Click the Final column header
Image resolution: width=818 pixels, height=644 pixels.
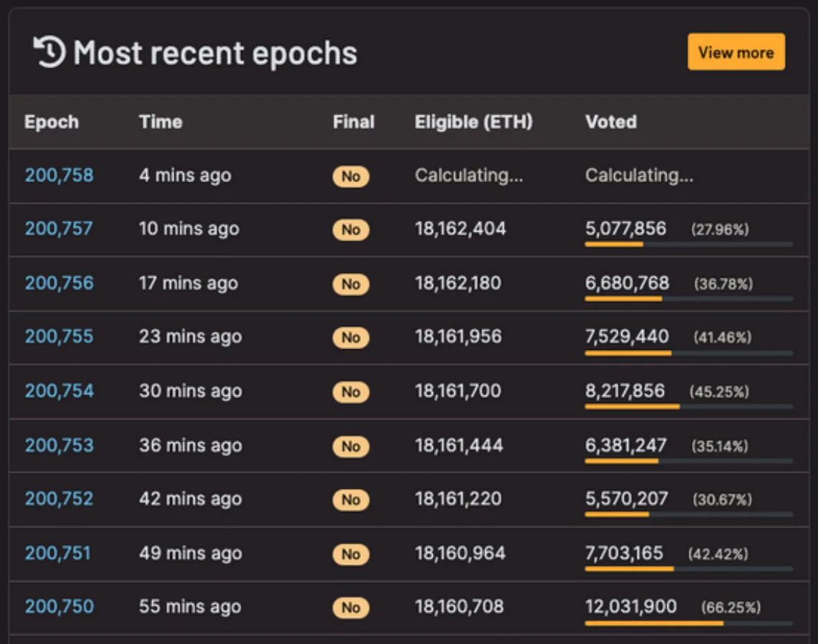click(x=354, y=122)
